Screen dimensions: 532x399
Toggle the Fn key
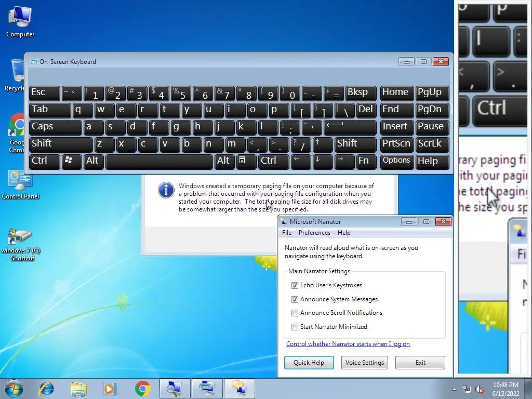(x=366, y=162)
